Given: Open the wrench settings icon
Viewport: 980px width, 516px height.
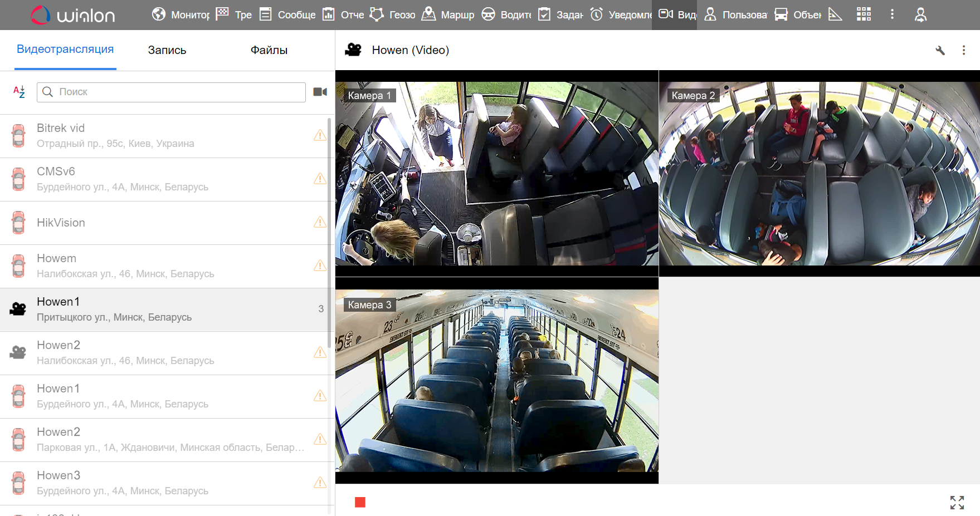Looking at the screenshot, I should pyautogui.click(x=940, y=51).
